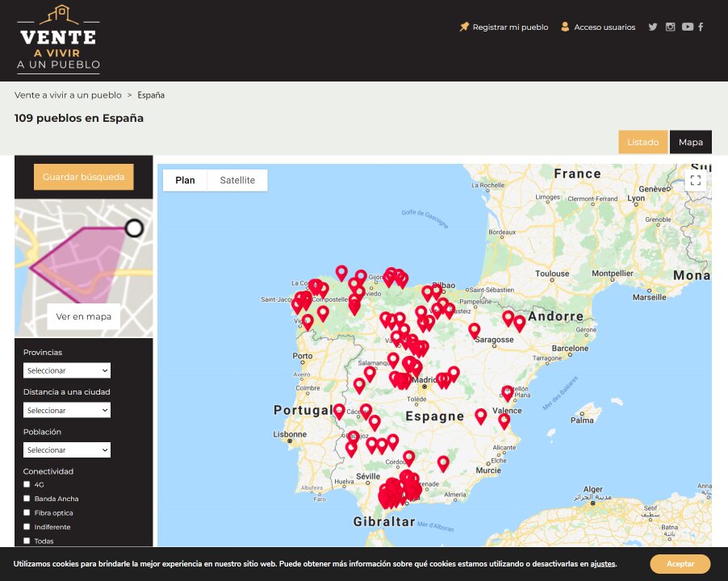This screenshot has height=581, width=728.
Task: Check the Banda Ancha option
Action: 27,499
